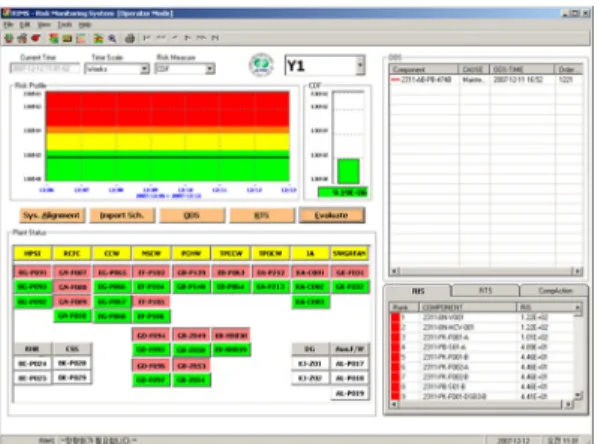Image resolution: width=598 pixels, height=444 pixels.
Task: Toggle the EA-P213 component status
Action: click(x=270, y=287)
